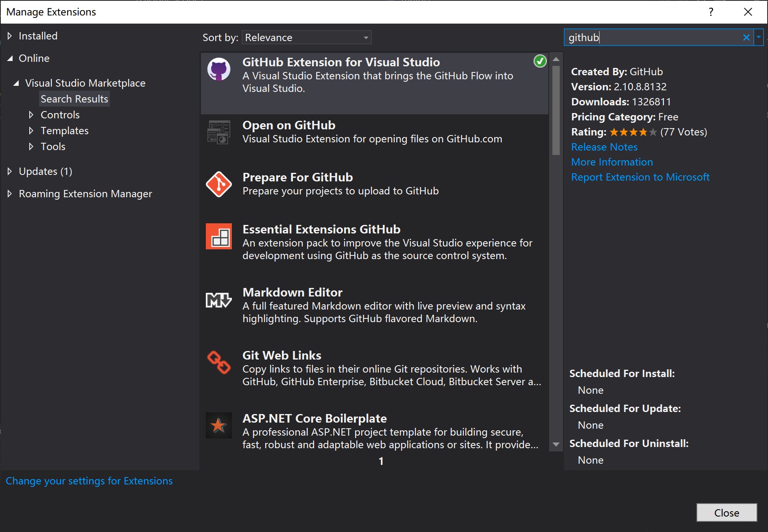Viewport: 768px width, 532px height.
Task: Click the Prepare For GitHub git icon
Action: point(219,184)
